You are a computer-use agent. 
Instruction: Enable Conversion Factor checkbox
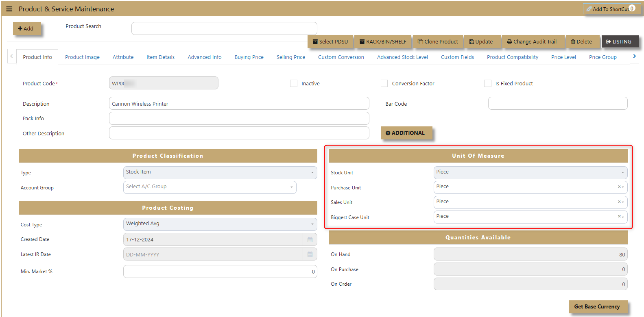[384, 83]
